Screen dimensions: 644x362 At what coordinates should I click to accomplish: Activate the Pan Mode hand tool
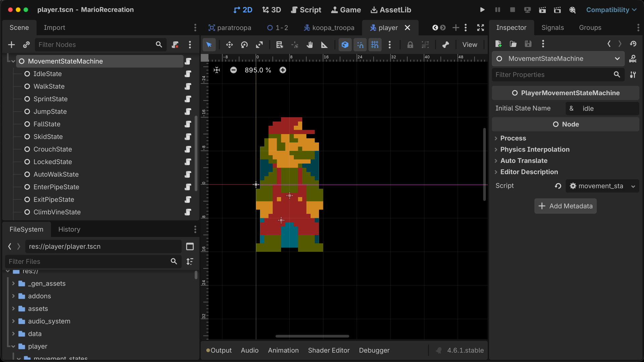coord(310,45)
